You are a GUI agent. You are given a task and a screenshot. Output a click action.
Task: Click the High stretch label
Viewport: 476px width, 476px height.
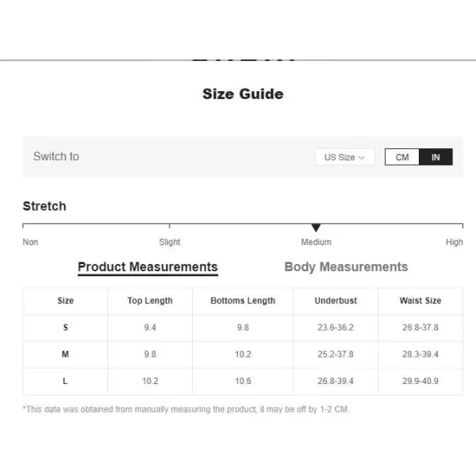[x=454, y=242]
